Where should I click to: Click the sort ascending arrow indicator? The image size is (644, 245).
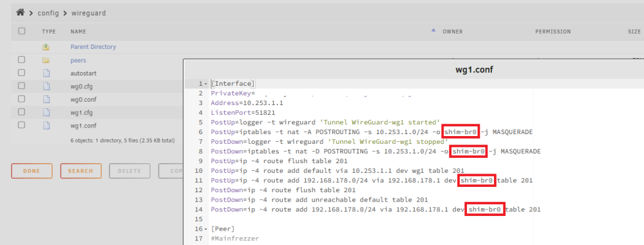click(433, 30)
